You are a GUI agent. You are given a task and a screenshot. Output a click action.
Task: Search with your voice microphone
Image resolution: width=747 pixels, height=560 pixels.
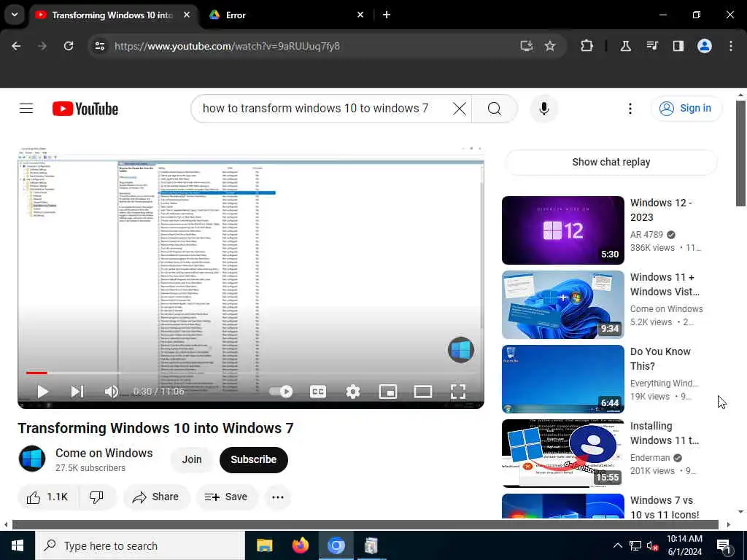tap(544, 109)
